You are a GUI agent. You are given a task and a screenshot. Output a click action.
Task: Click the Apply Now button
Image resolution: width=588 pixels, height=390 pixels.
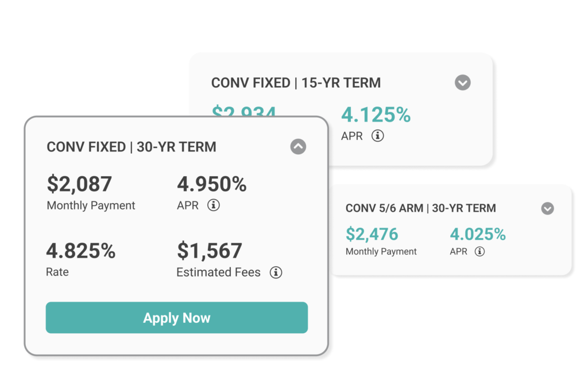tap(177, 318)
